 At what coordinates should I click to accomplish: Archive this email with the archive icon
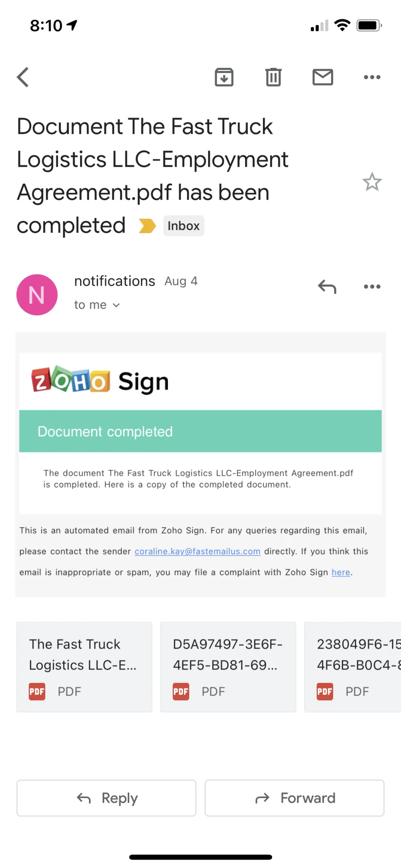pos(224,77)
